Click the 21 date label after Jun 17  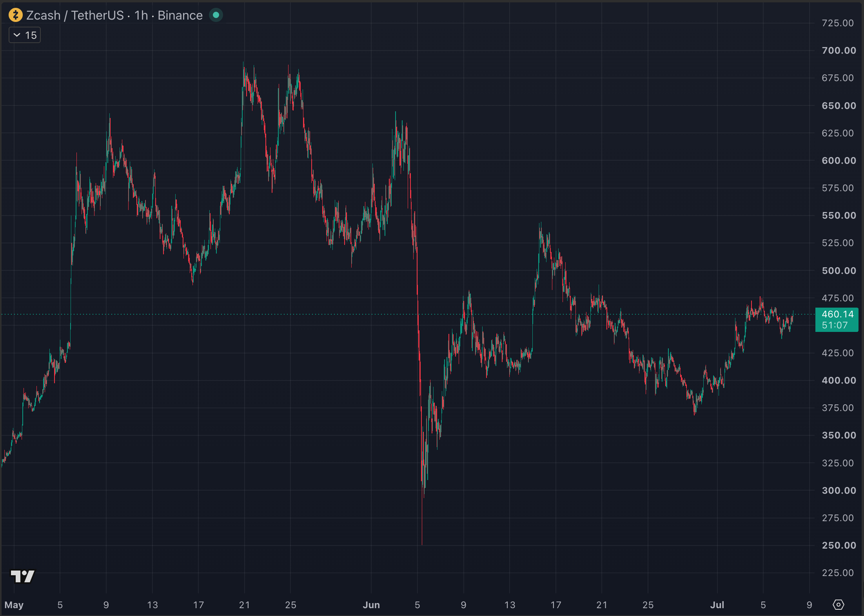[602, 605]
